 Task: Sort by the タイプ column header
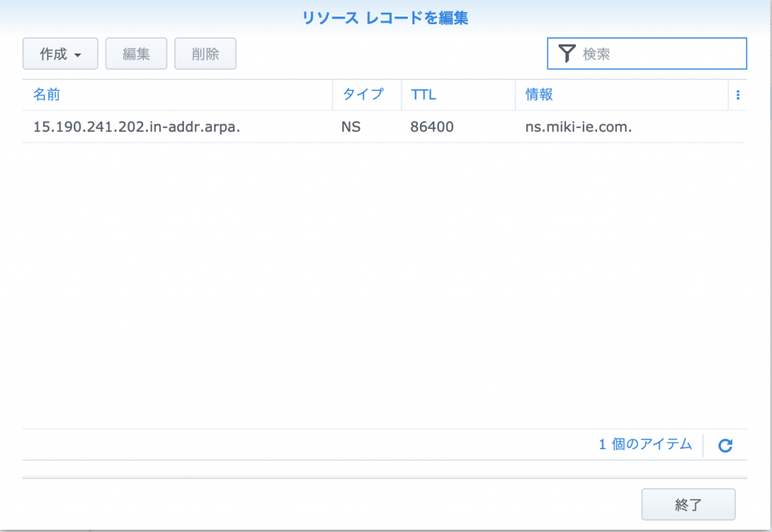point(363,95)
